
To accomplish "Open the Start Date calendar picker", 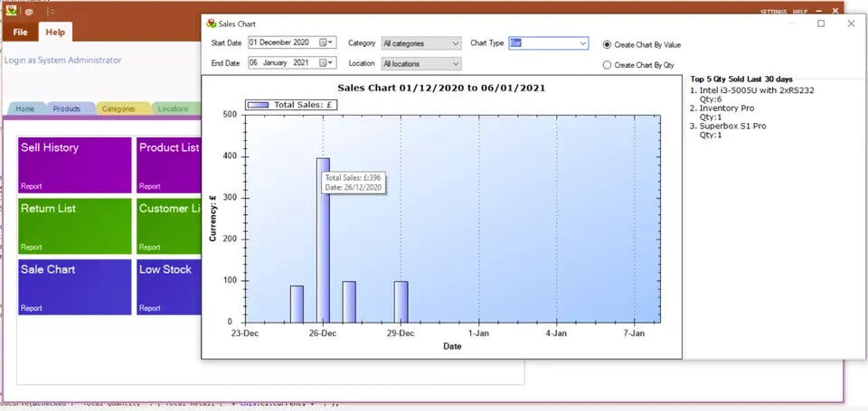I will [x=326, y=42].
